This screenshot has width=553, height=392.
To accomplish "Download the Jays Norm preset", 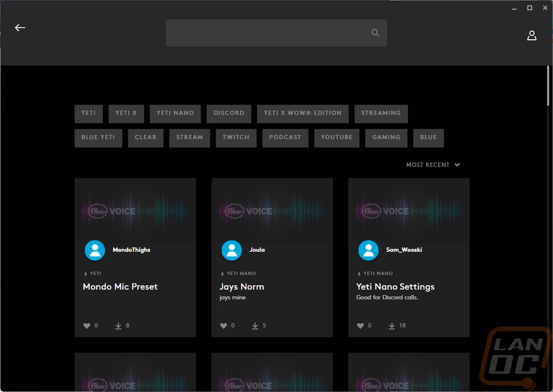I will tap(255, 326).
